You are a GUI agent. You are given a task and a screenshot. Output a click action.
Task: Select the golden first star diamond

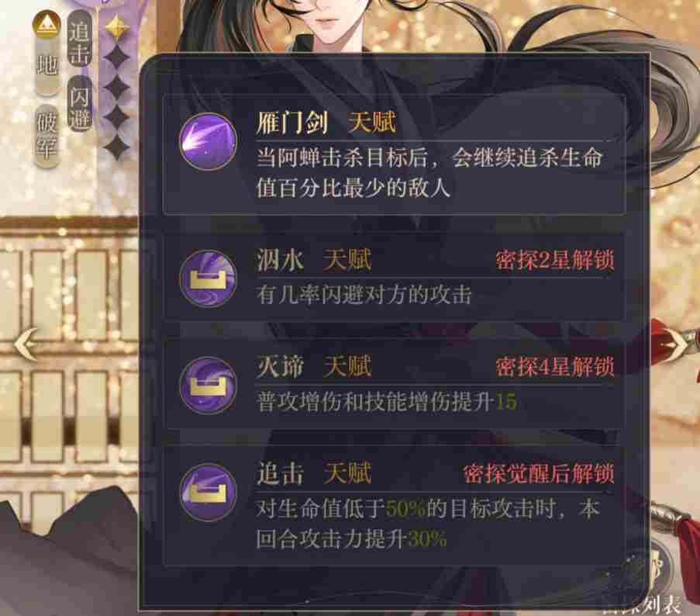(x=117, y=28)
